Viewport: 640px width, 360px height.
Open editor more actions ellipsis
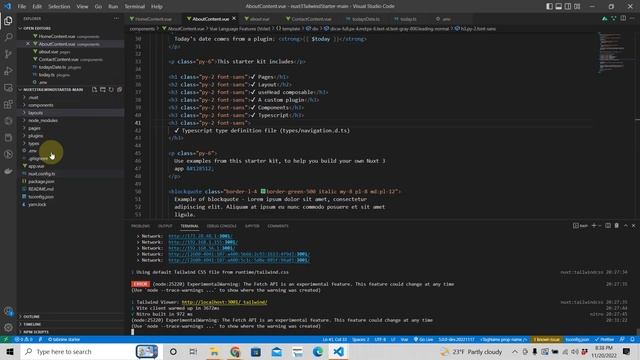[x=632, y=18]
